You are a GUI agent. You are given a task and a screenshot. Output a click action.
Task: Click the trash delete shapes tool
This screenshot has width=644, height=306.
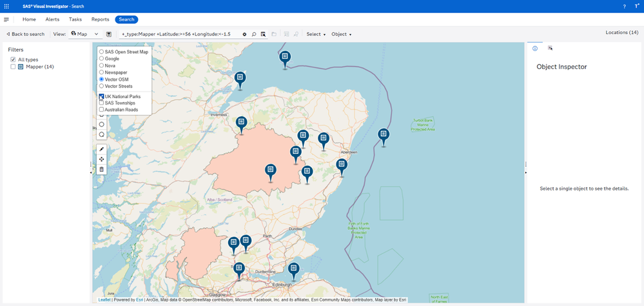[101, 169]
